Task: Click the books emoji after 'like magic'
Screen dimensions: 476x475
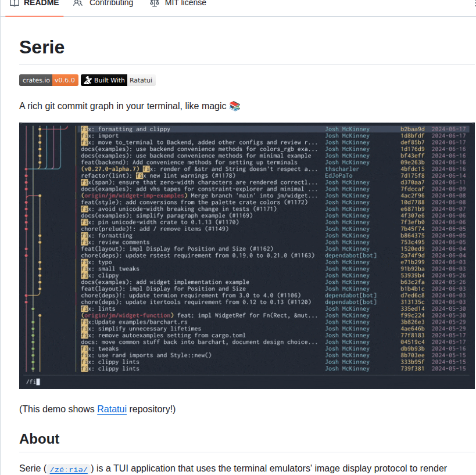Action: click(235, 106)
